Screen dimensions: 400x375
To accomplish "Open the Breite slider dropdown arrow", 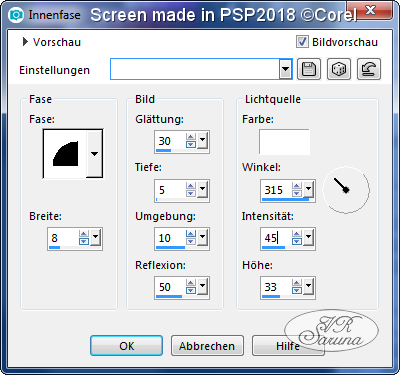I will coord(96,237).
